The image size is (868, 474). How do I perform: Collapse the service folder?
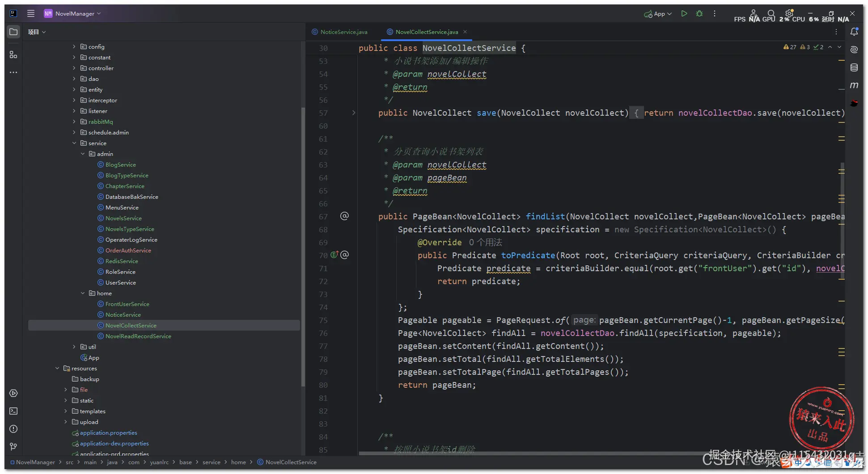click(x=74, y=143)
